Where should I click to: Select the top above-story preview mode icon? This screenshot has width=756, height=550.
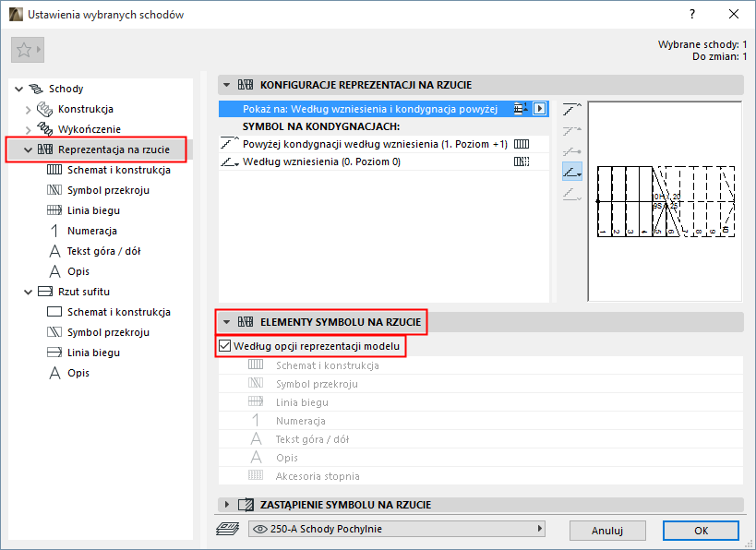point(571,110)
